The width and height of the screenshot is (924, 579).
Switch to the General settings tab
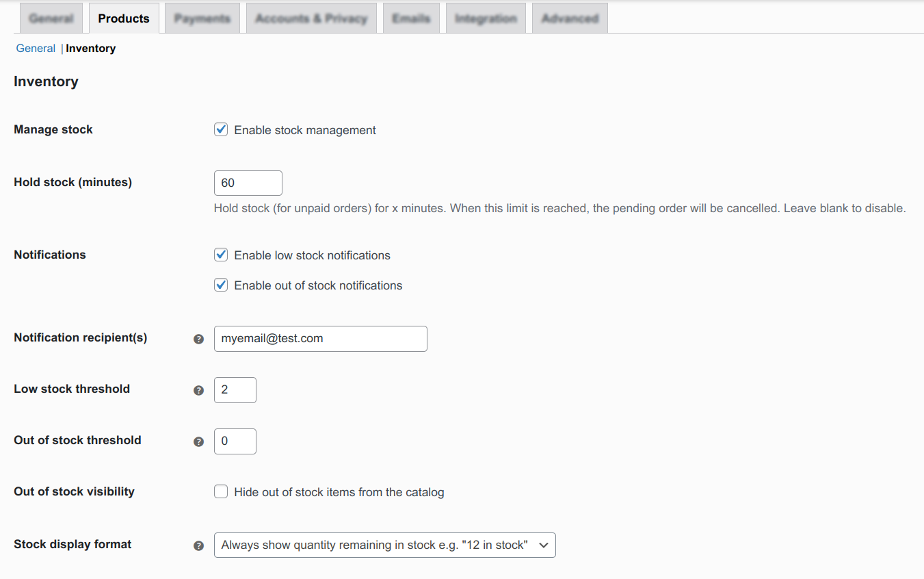click(x=51, y=18)
